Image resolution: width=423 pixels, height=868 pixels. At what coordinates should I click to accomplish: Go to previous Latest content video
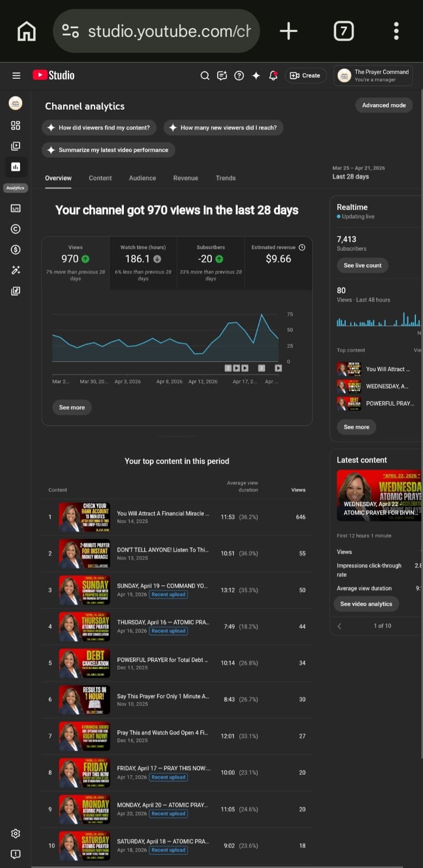[x=340, y=626]
